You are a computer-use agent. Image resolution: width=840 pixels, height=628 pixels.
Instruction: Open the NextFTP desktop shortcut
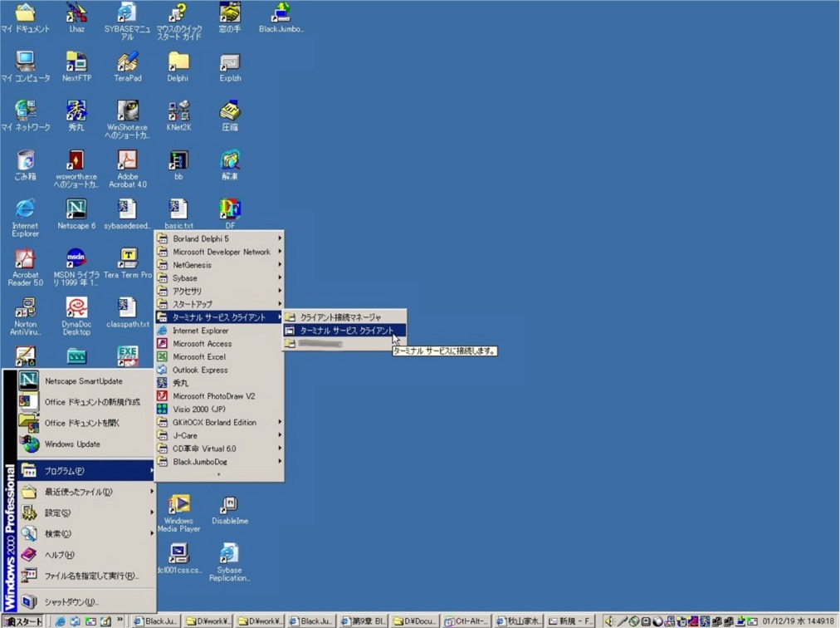click(x=76, y=66)
